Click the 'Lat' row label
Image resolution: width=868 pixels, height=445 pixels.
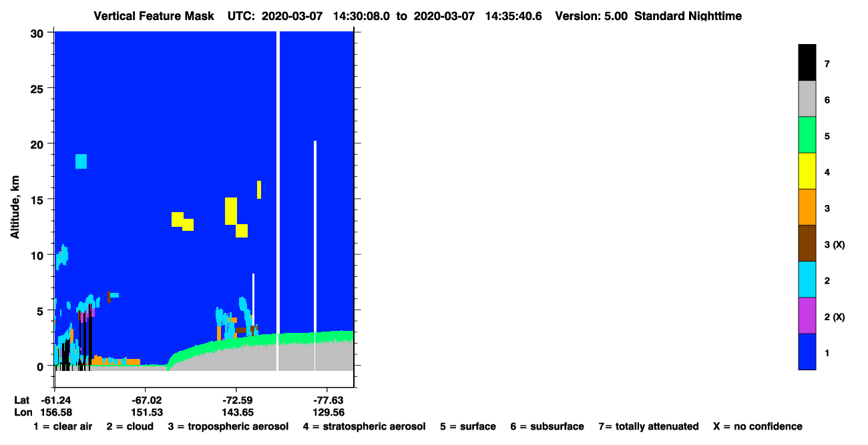22,400
